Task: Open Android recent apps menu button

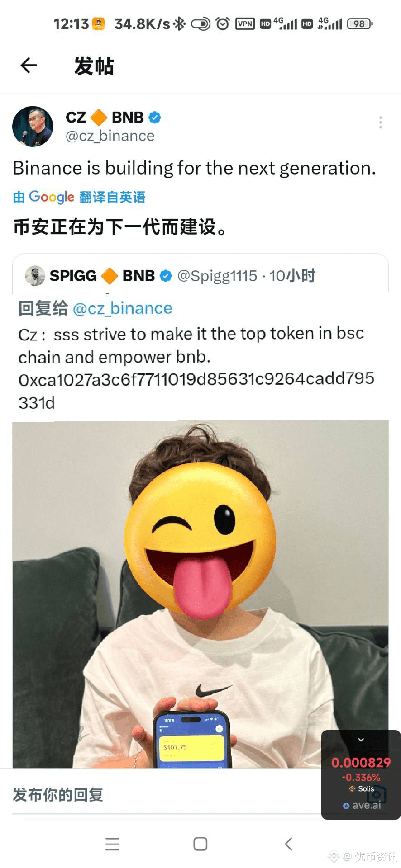Action: pos(112,844)
